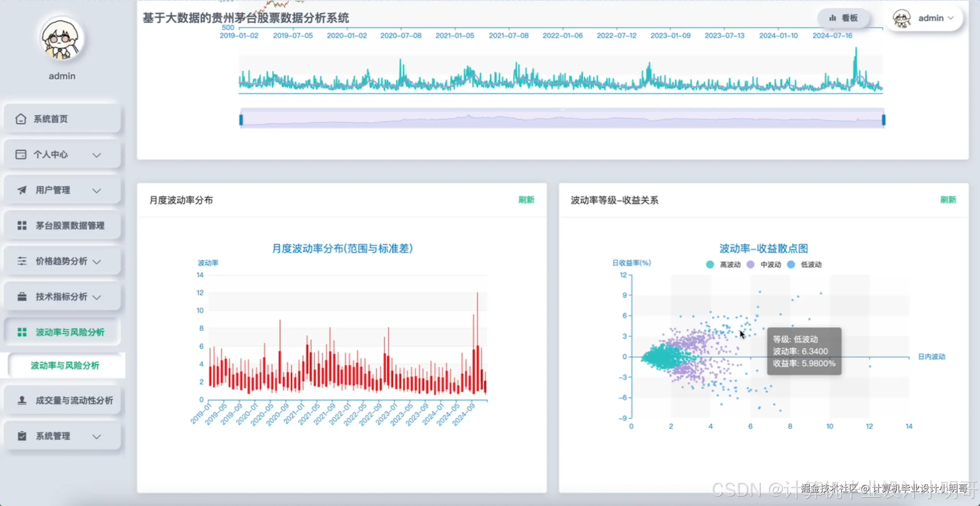Click the admin username in top bar
980x506 pixels.
click(x=931, y=18)
